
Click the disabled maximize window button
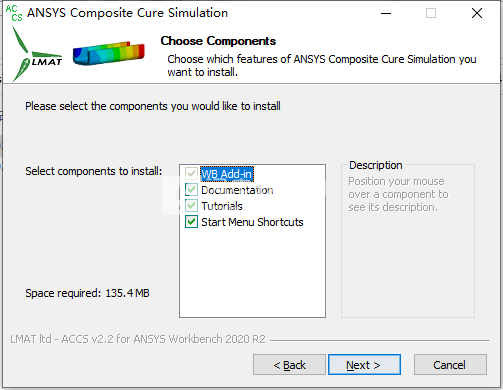(431, 13)
